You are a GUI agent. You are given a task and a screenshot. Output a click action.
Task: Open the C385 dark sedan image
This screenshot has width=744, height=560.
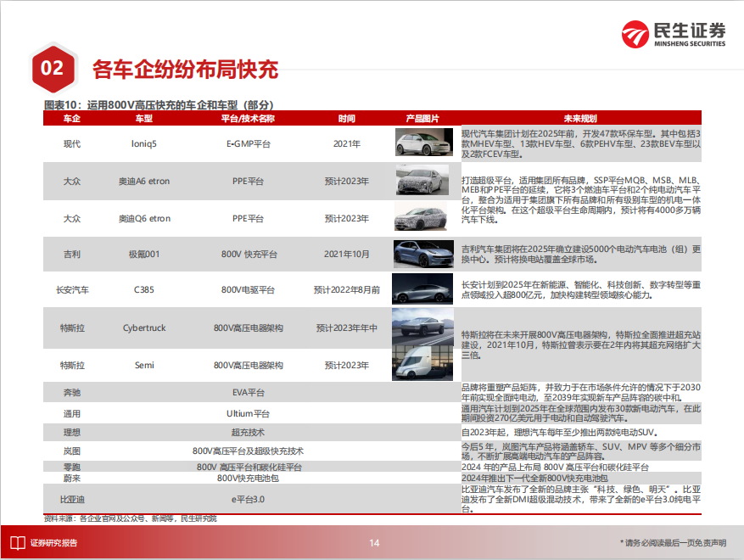[422, 288]
